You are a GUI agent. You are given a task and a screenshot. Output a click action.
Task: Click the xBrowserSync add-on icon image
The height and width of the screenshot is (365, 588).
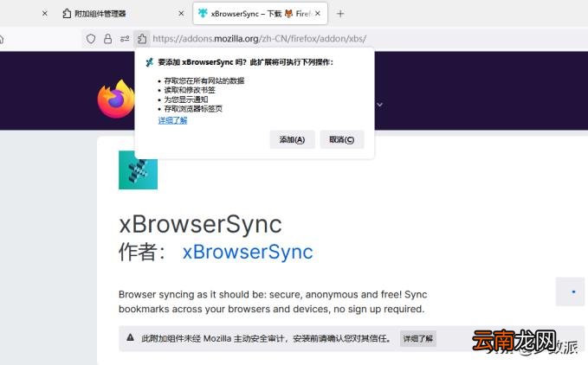click(138, 170)
